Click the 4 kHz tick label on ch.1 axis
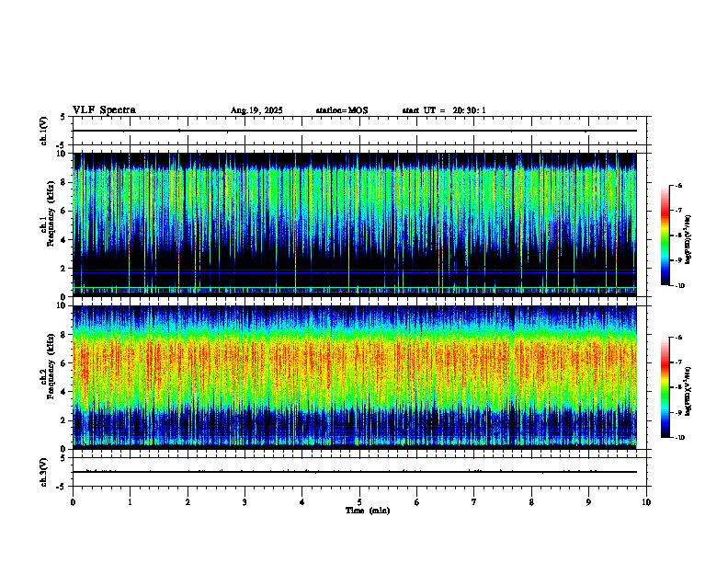Screen dimensions: 728x563 point(64,240)
